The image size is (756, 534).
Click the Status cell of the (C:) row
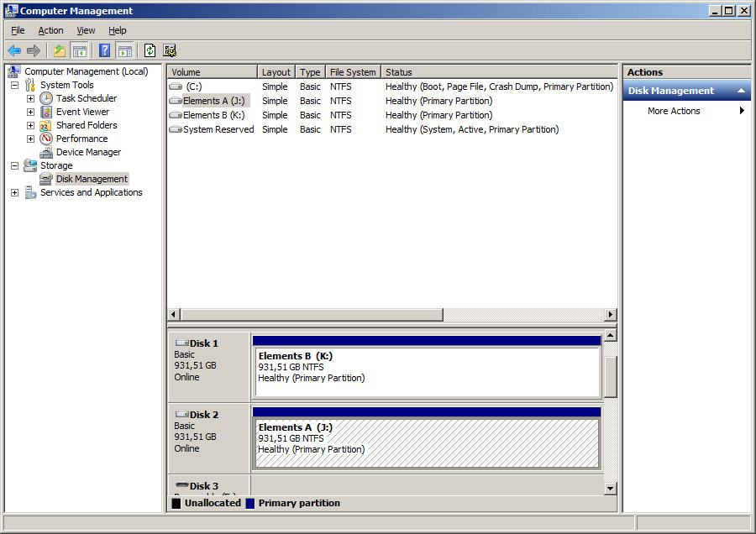click(499, 86)
